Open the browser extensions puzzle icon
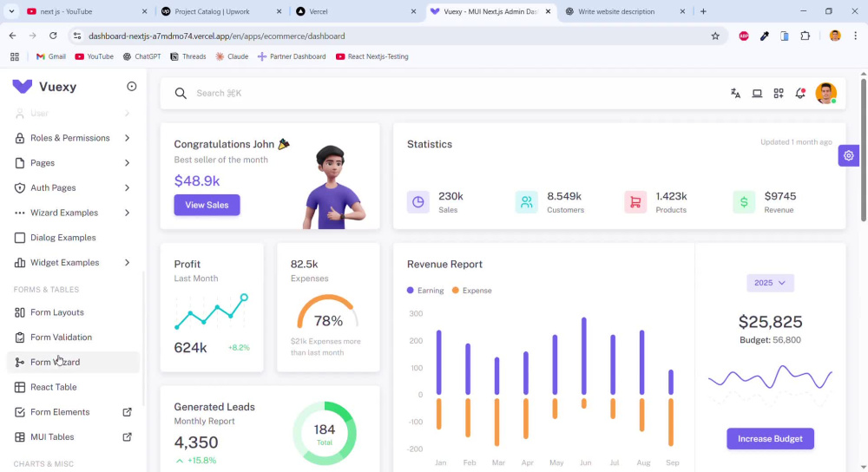The height and width of the screenshot is (472, 868). [x=805, y=36]
